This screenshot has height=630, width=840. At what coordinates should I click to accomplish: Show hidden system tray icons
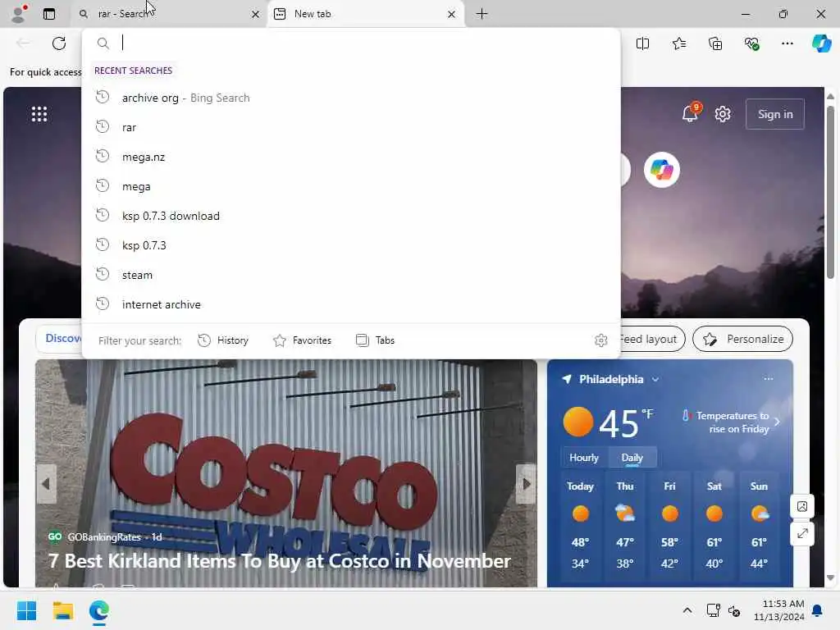(x=687, y=610)
